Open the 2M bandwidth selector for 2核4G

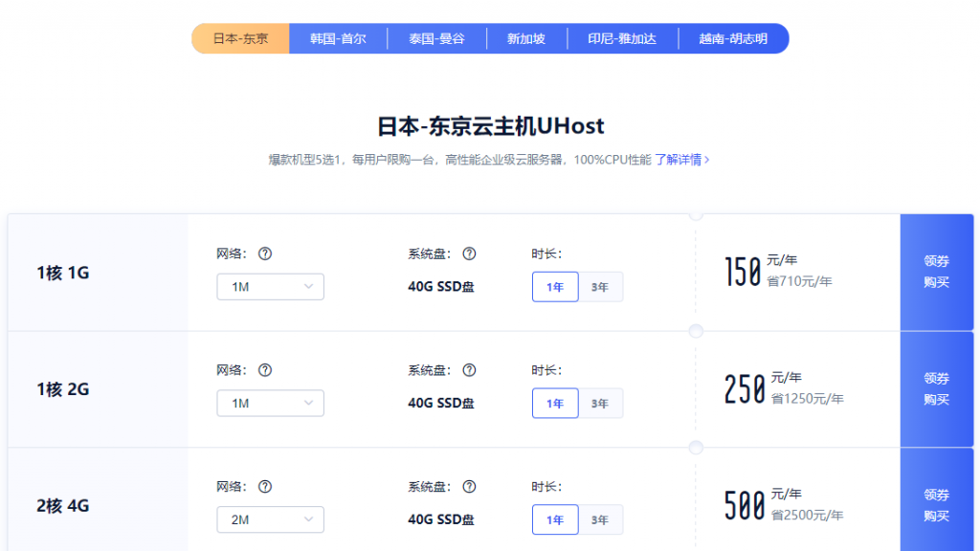click(x=270, y=519)
